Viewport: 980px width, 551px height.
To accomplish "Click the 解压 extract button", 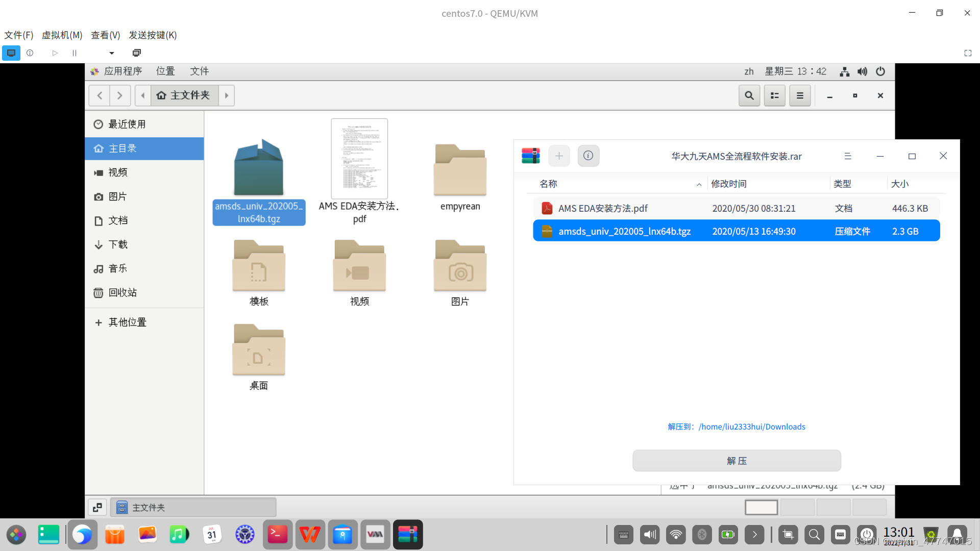I will [x=737, y=461].
